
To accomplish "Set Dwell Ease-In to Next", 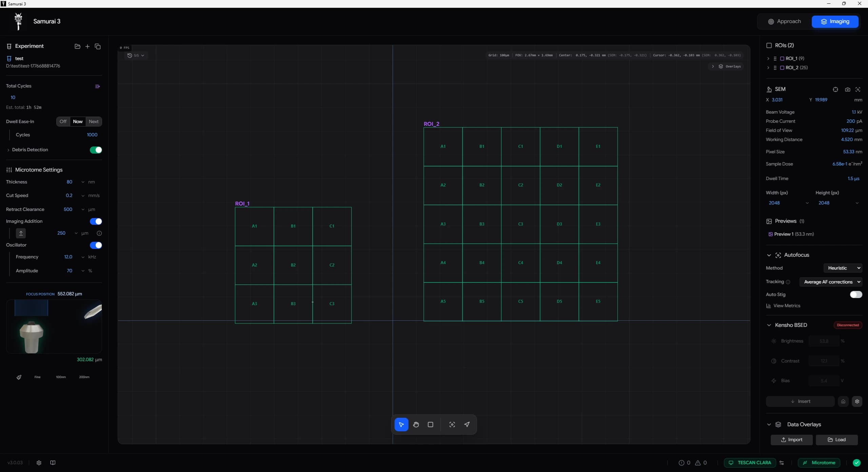I will pos(94,122).
